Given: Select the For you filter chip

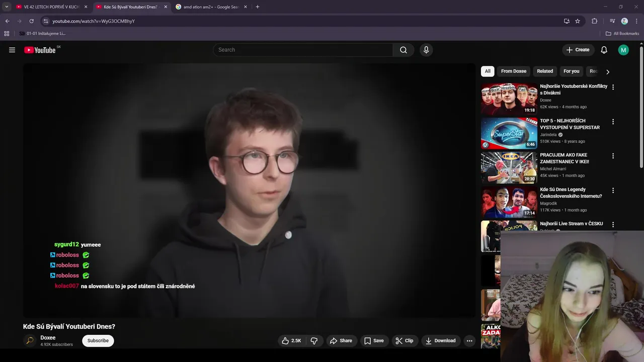Looking at the screenshot, I should (x=572, y=71).
